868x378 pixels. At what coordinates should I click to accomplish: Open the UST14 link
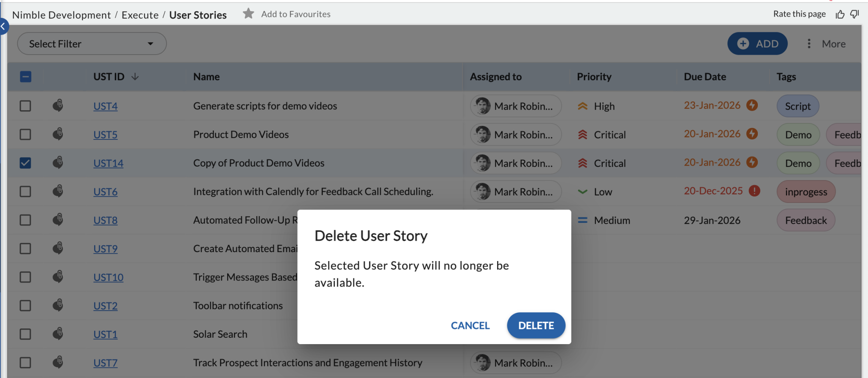pos(108,163)
